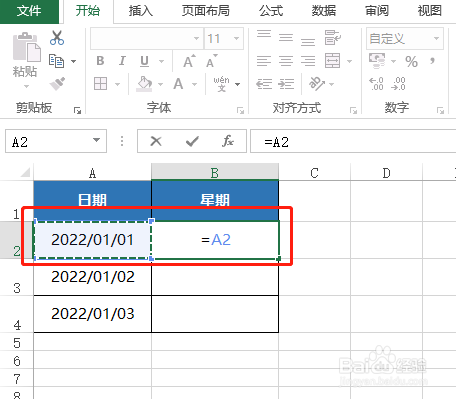Center text horizontally

point(286,61)
